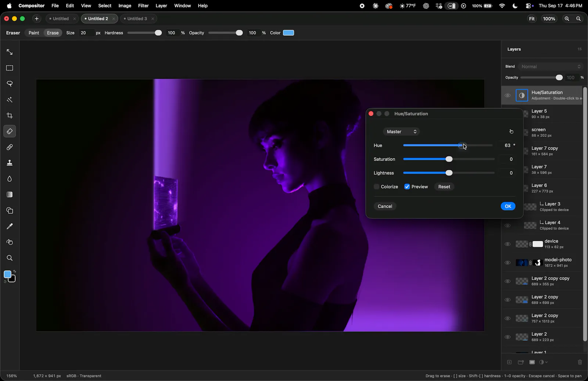Viewport: 588px width, 381px height.
Task: Click the Saturation slider handle
Action: point(449,159)
